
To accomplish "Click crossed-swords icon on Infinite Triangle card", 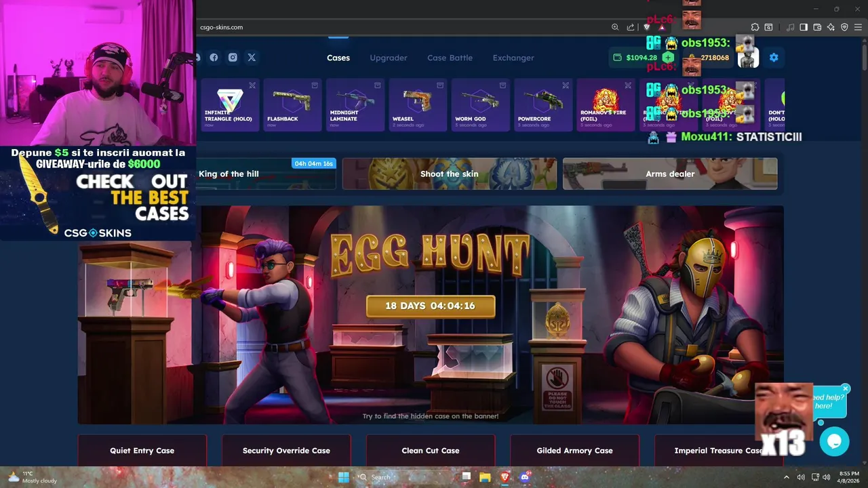I will tap(252, 85).
